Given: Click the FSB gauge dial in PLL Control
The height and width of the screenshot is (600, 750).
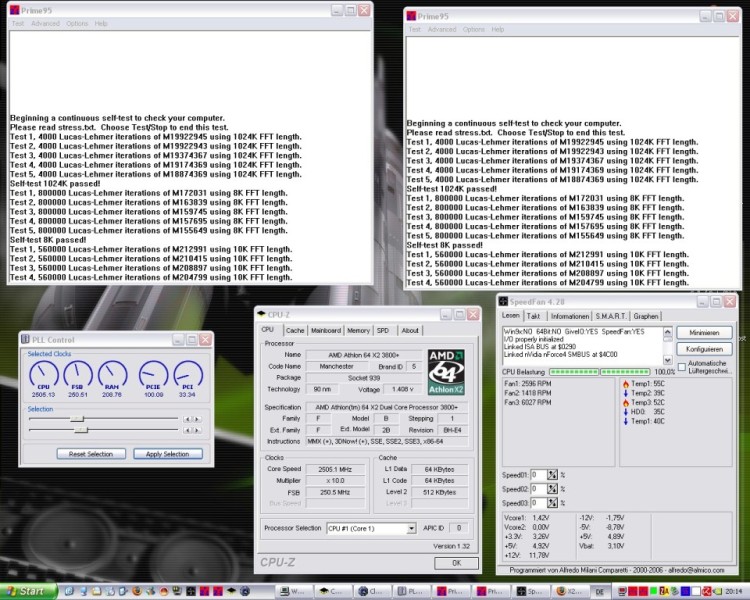Looking at the screenshot, I should pyautogui.click(x=78, y=375).
